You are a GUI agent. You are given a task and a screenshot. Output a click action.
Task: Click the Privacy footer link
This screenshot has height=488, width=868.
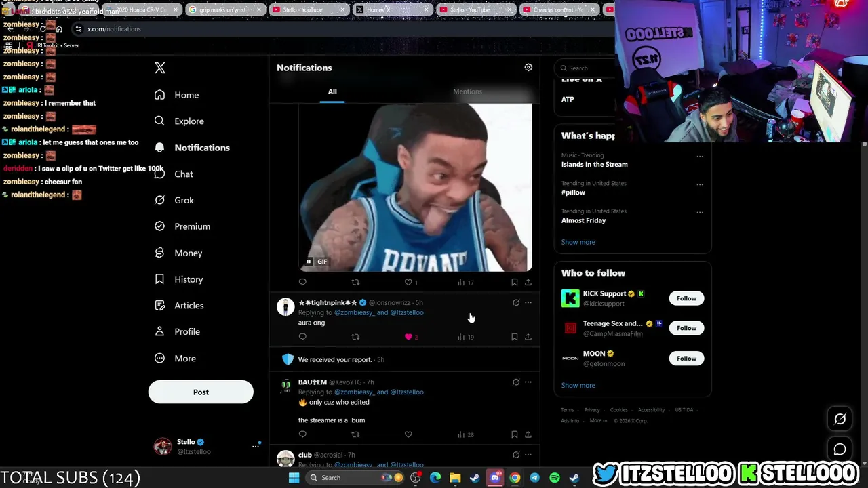click(592, 410)
